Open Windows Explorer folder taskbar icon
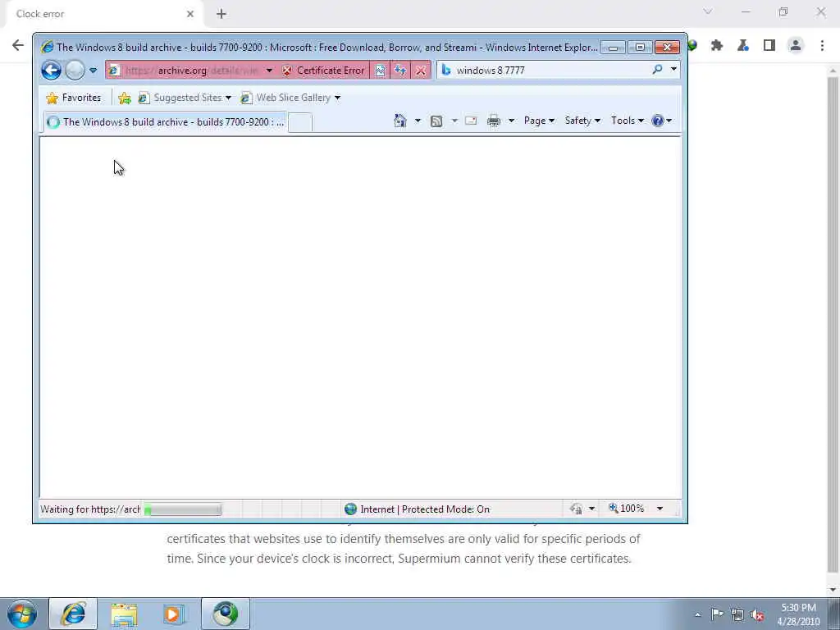The height and width of the screenshot is (630, 840). tap(125, 614)
